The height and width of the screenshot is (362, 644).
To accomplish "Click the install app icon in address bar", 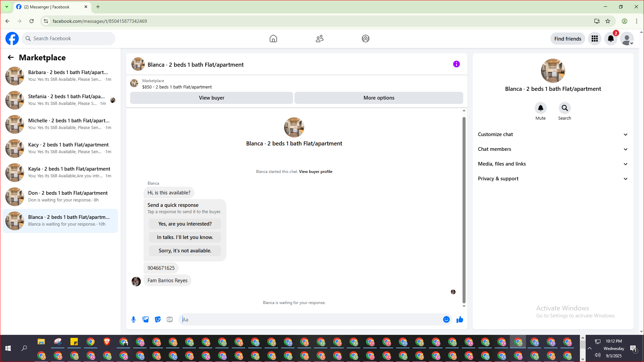I will tap(597, 21).
